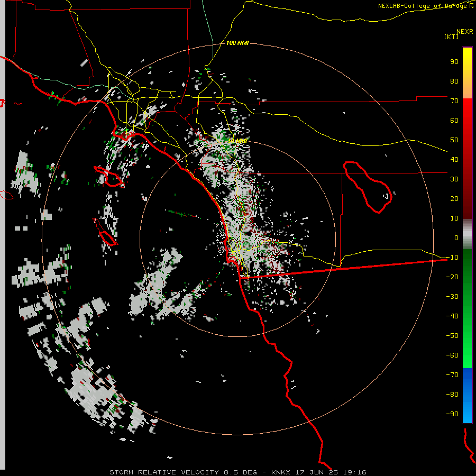Click the -80 value on velocity scale

(x=452, y=395)
